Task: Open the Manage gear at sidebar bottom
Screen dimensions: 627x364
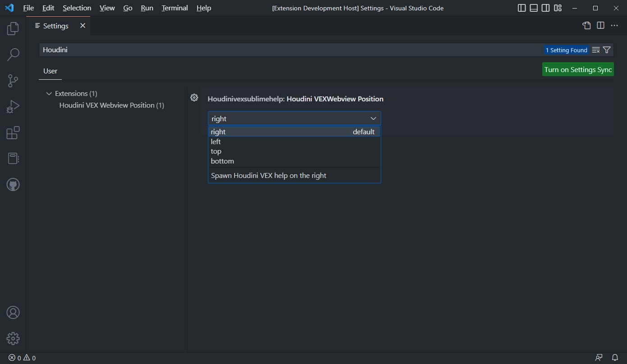Action: point(13,338)
